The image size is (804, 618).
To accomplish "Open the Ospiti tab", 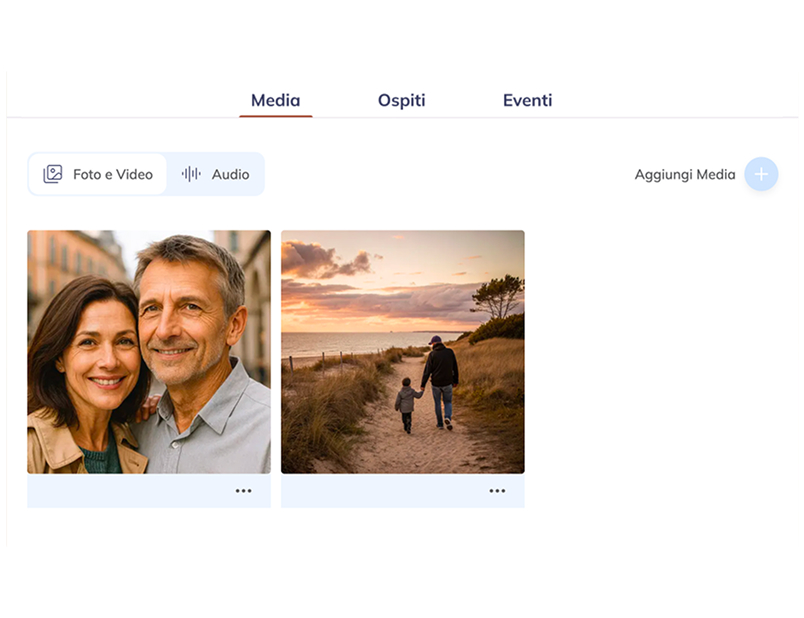I will tap(401, 100).
